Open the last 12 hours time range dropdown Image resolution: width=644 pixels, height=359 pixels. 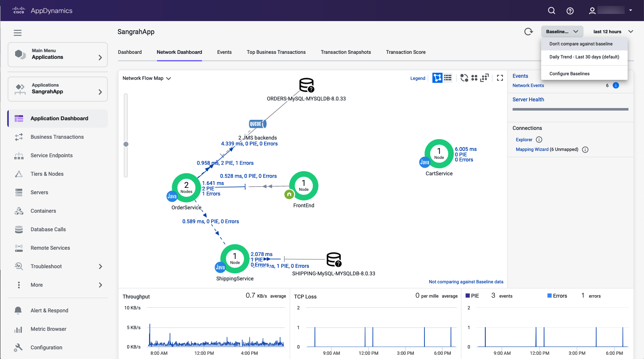[613, 32]
